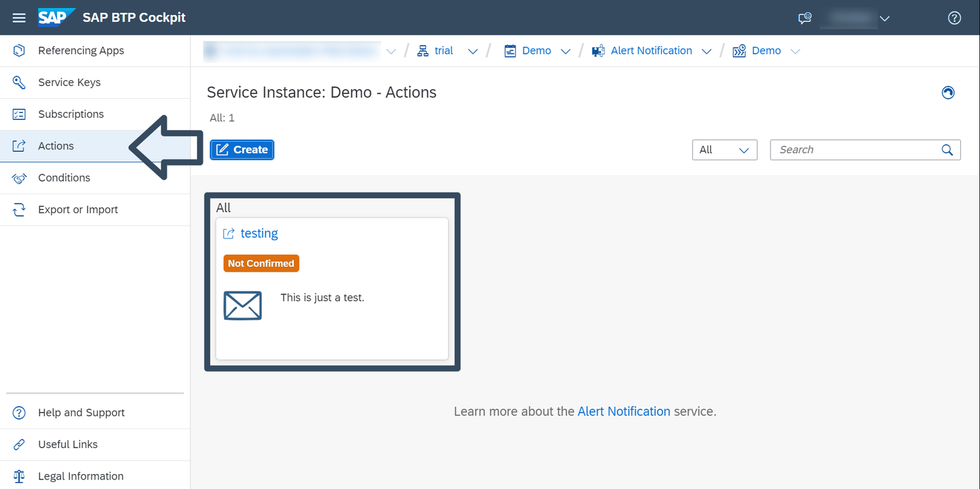Click the Subscriptions list icon

pyautogui.click(x=19, y=114)
